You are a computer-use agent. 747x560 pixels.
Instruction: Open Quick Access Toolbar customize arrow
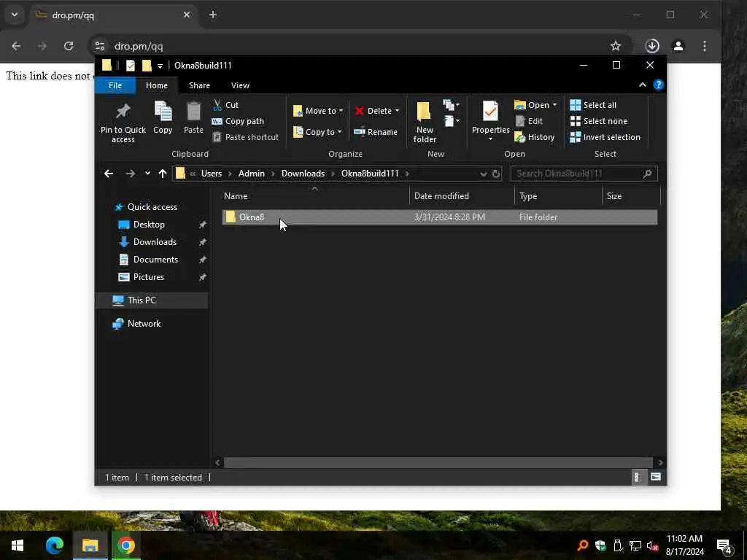[160, 66]
